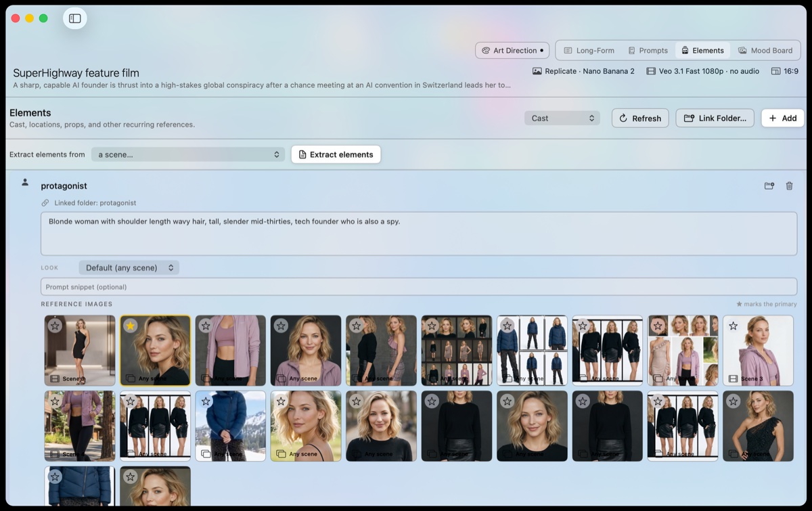Open the side-profile two-pose thumbnail
812x511 pixels.
(381, 351)
